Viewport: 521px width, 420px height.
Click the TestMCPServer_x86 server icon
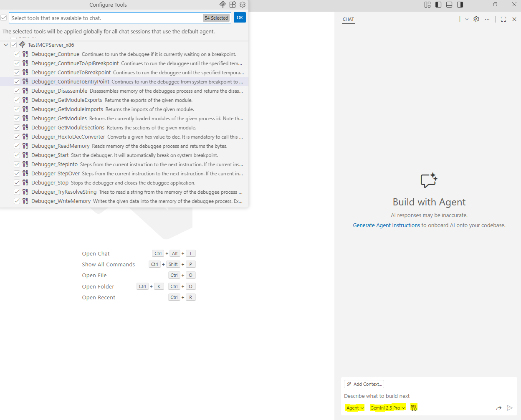click(x=23, y=45)
